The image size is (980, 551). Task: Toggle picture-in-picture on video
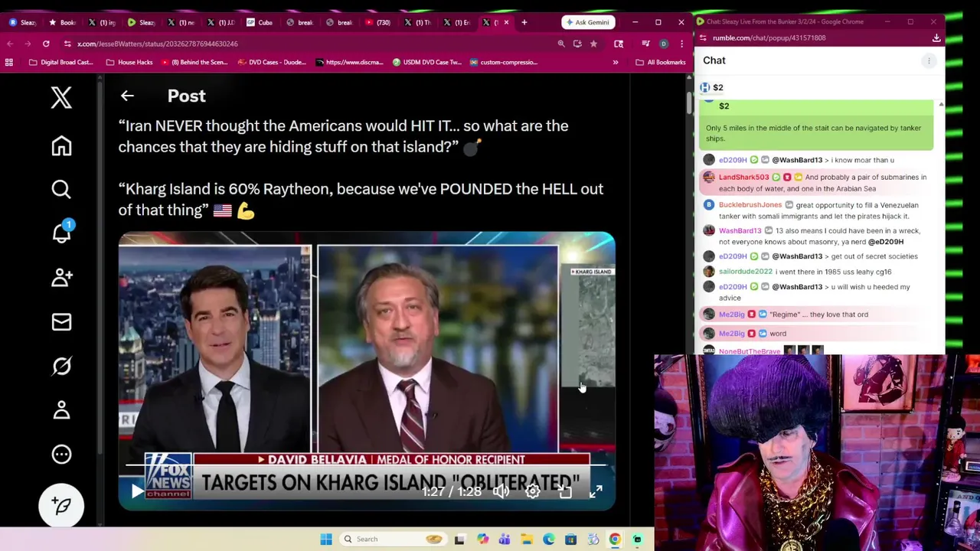point(564,492)
